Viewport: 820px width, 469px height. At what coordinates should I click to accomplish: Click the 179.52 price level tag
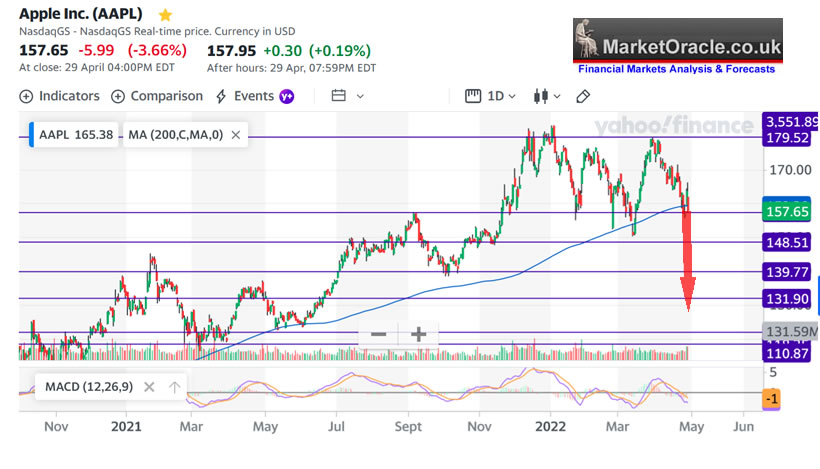tap(788, 138)
